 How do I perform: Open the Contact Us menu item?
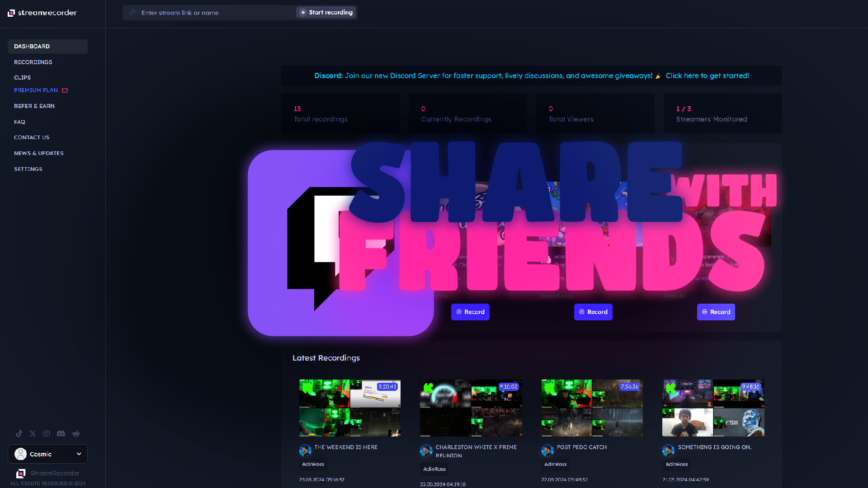(32, 137)
